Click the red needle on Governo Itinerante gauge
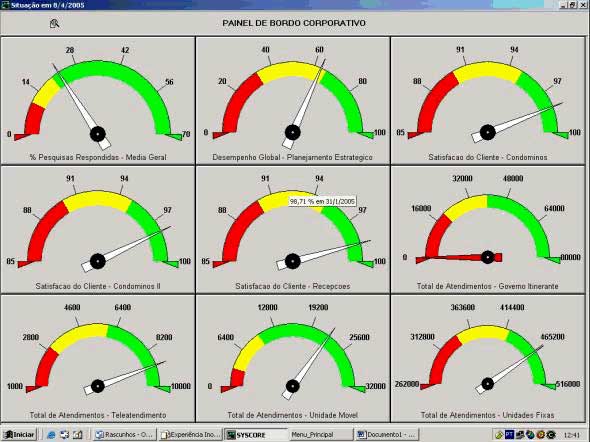This screenshot has width=590, height=442. [x=459, y=258]
